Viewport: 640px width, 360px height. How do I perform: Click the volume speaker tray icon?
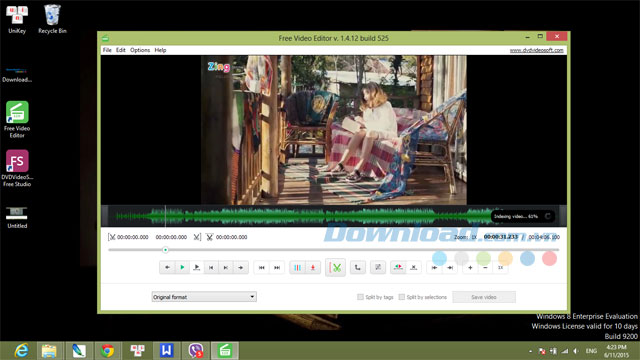coord(576,351)
